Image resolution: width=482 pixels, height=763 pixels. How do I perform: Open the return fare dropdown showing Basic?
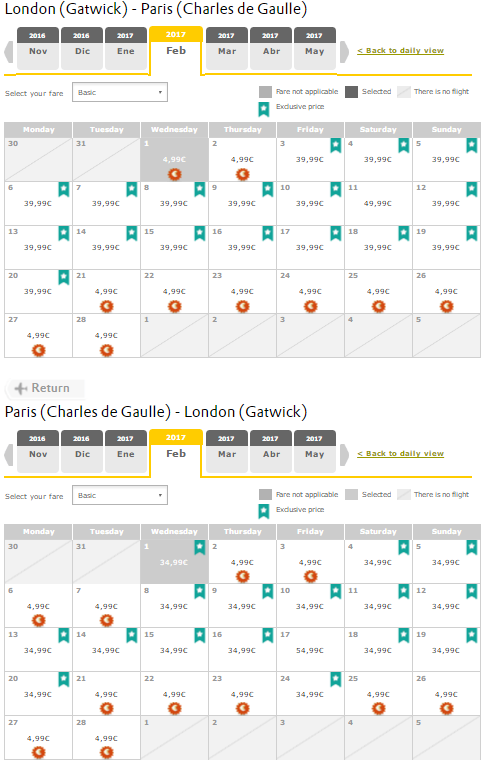120,495
